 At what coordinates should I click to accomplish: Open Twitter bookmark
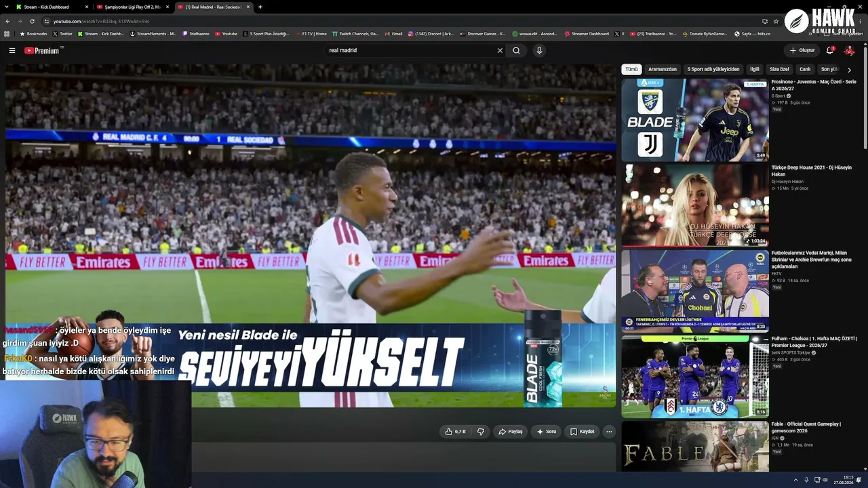click(62, 33)
